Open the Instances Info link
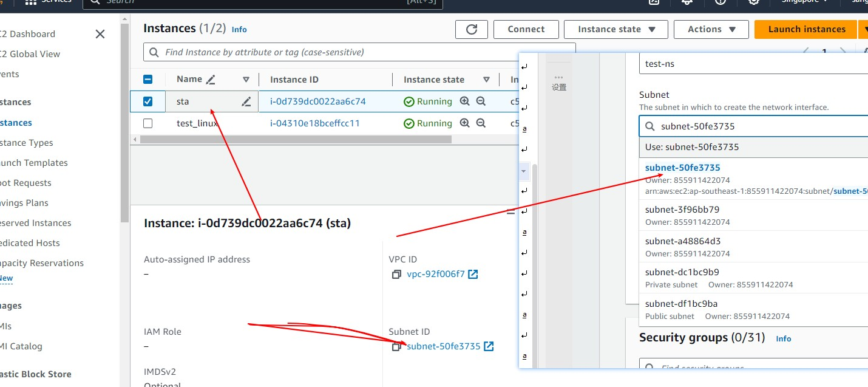This screenshot has height=387, width=868. [239, 29]
